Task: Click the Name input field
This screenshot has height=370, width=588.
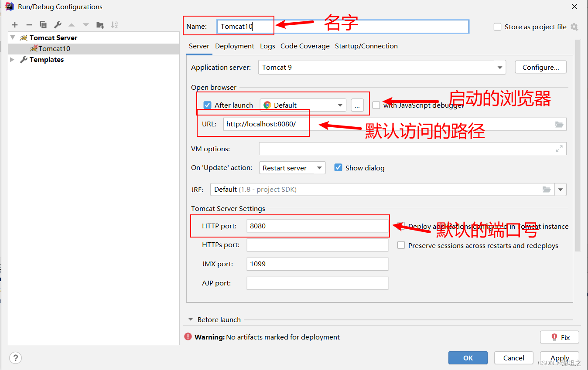Action: (x=343, y=27)
